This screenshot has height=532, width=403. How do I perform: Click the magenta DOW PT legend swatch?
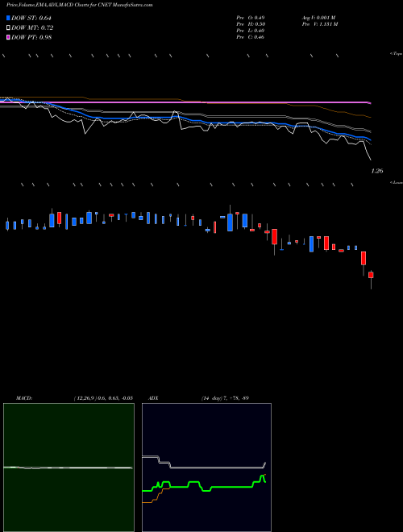(x=8, y=37)
